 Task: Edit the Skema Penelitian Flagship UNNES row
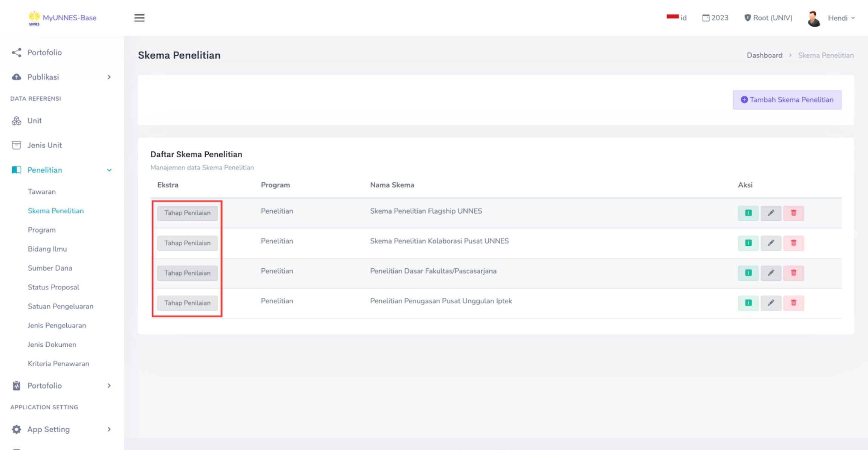[x=771, y=213]
